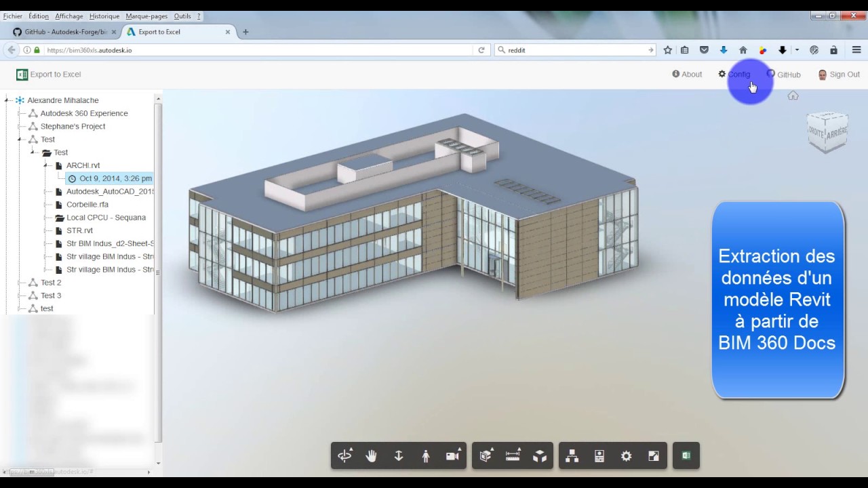Collapse the ARCHI.rvt file node
Screen dimensions: 868x488
46,165
